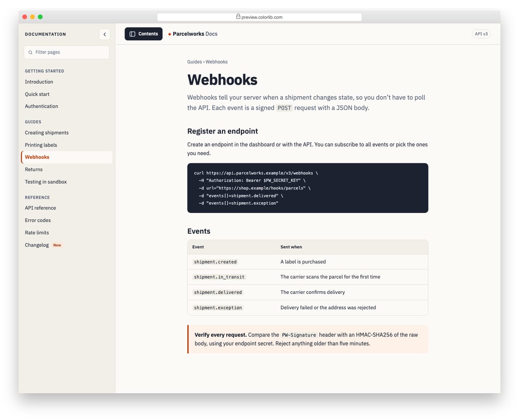Click the Register an endpoint heading

pos(223,131)
